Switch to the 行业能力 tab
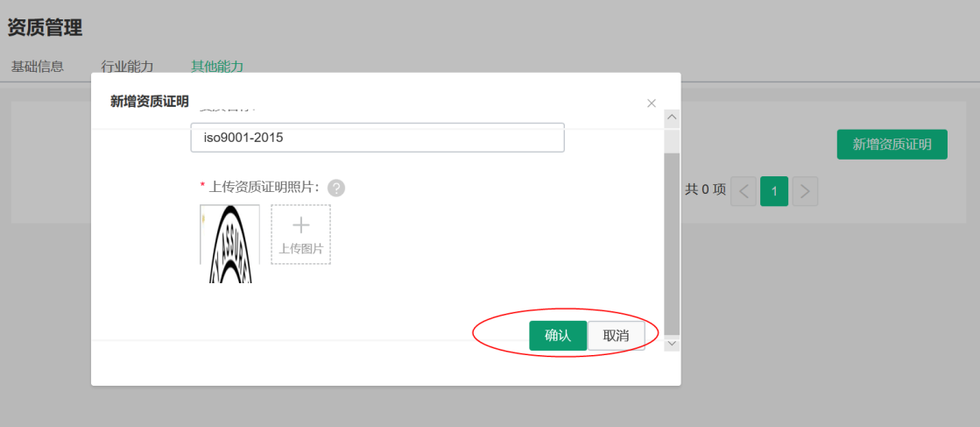Image resolution: width=980 pixels, height=427 pixels. (127, 67)
